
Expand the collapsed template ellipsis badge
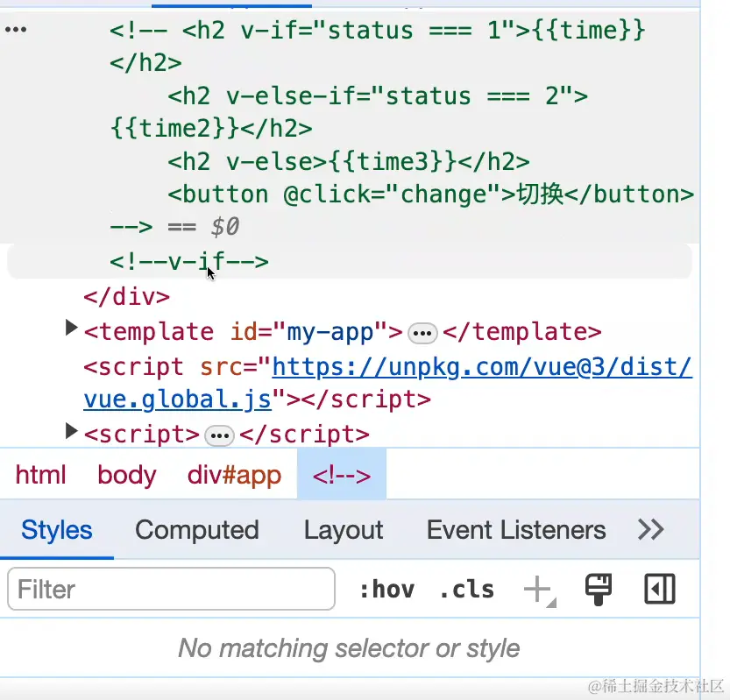point(422,333)
